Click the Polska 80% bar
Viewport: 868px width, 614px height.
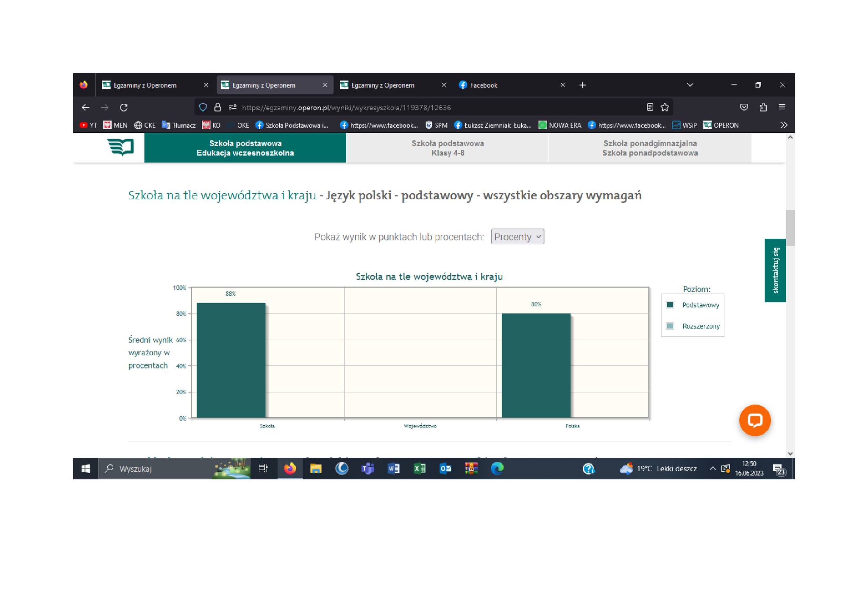536,366
